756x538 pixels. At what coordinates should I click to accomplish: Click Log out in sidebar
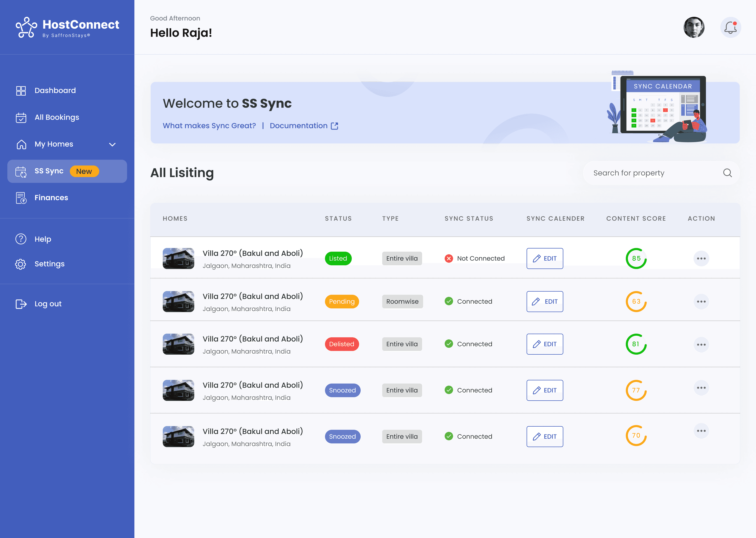(x=48, y=304)
